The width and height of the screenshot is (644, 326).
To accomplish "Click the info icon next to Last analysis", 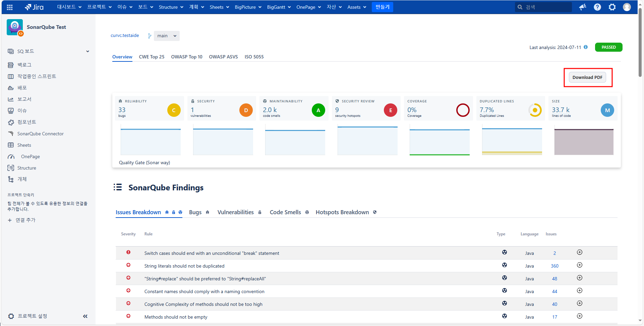I will coord(586,47).
